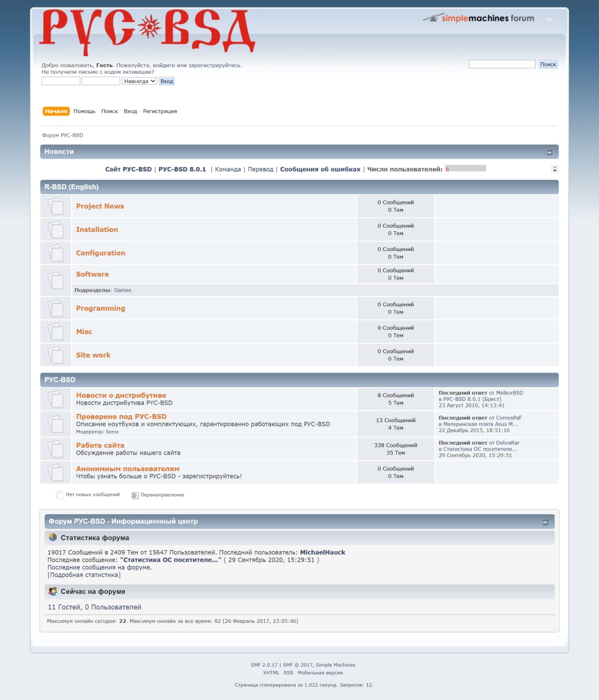
Task: Open the Подробная статистика link
Action: (x=84, y=575)
